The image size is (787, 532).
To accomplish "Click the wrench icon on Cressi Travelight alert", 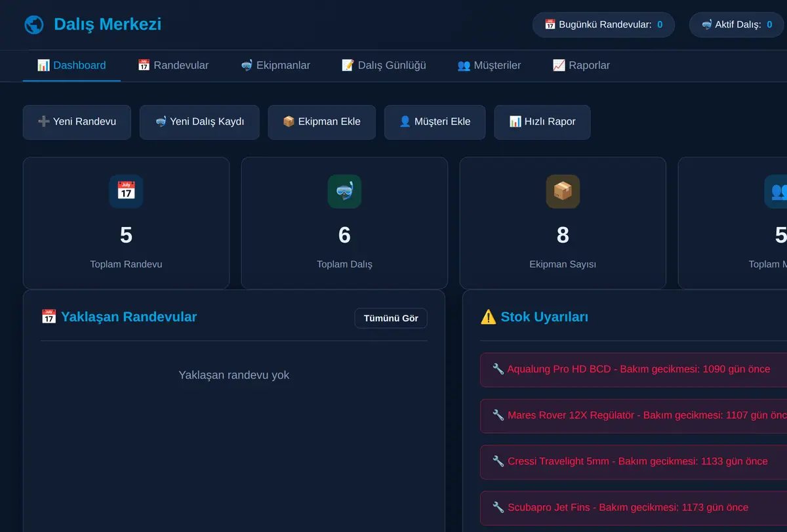I will click(498, 461).
